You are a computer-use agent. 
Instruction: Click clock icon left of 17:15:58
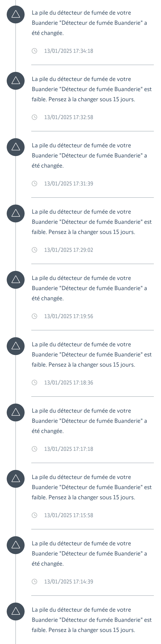(34, 515)
